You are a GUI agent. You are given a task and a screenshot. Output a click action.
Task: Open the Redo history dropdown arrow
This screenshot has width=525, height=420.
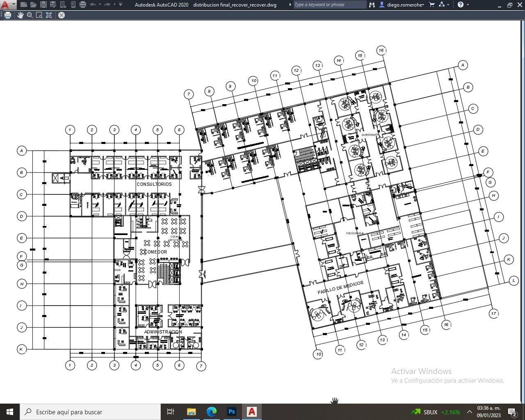tap(114, 5)
